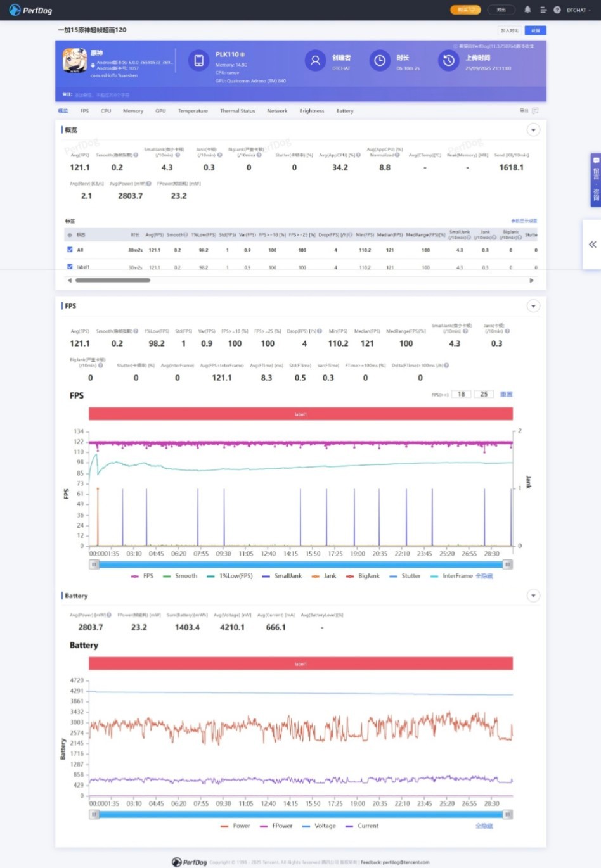The height and width of the screenshot is (868, 601).
Task: Hide all FPS chart series link
Action: (484, 576)
